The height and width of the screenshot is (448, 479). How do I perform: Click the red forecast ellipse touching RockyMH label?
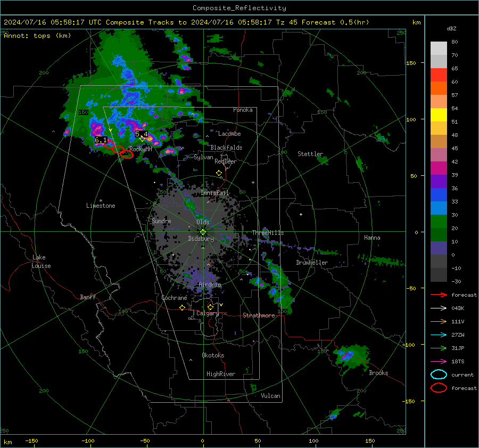(127, 154)
